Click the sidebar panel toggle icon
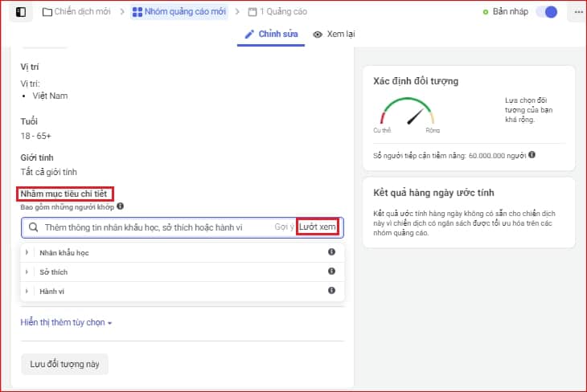 tap(21, 12)
